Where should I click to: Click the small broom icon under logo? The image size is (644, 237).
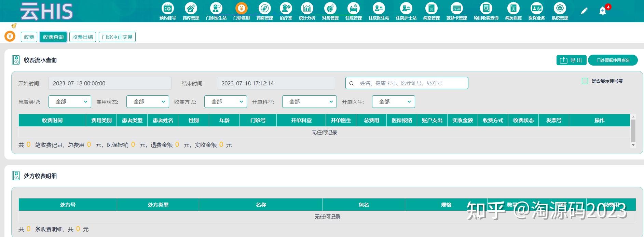(14, 26)
